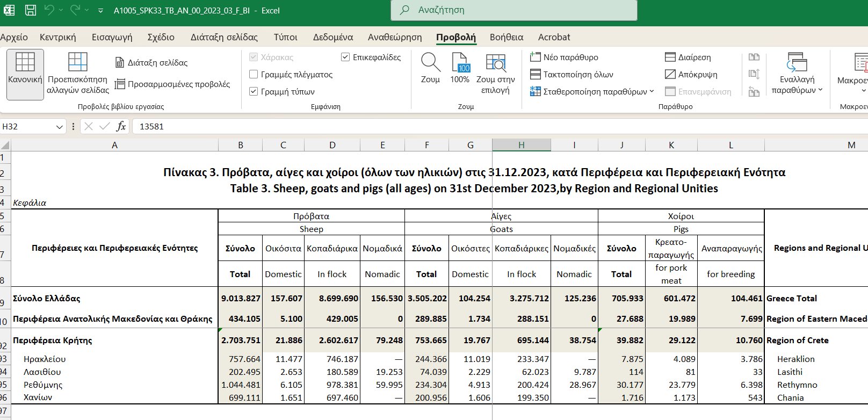Click Διάταξη σελίδας view button in ribbon

[x=151, y=62]
